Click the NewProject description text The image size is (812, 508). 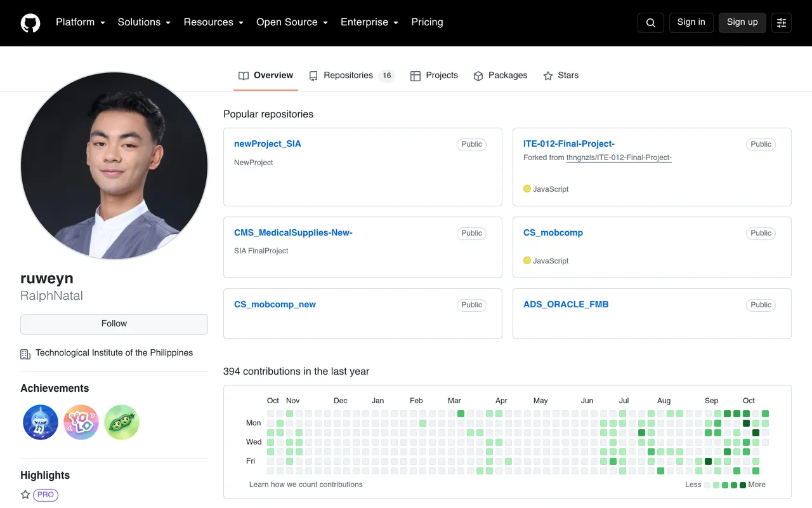(254, 163)
